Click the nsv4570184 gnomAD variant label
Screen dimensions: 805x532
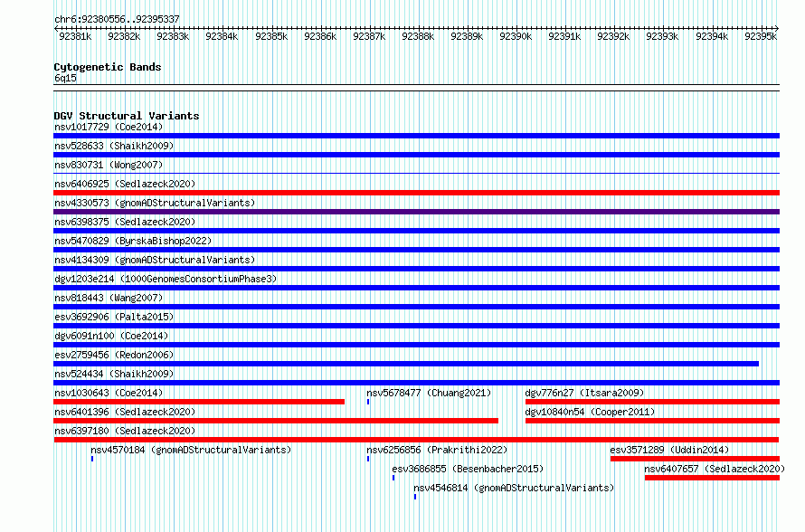[x=191, y=450]
